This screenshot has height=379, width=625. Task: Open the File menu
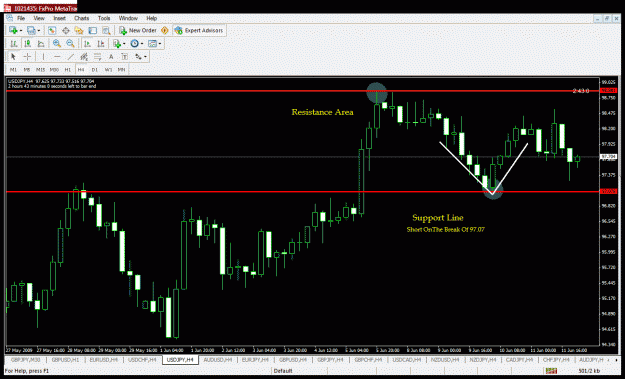pos(21,18)
